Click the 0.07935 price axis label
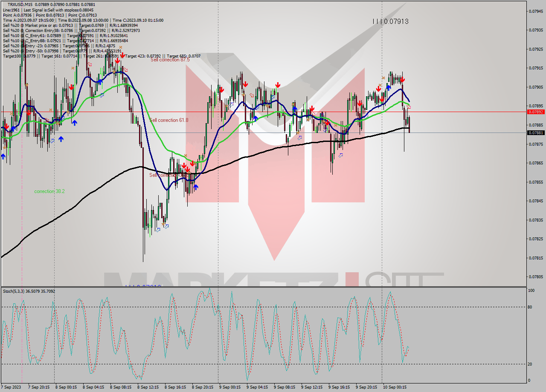Screen dimensions: 546x392 coord(536,30)
